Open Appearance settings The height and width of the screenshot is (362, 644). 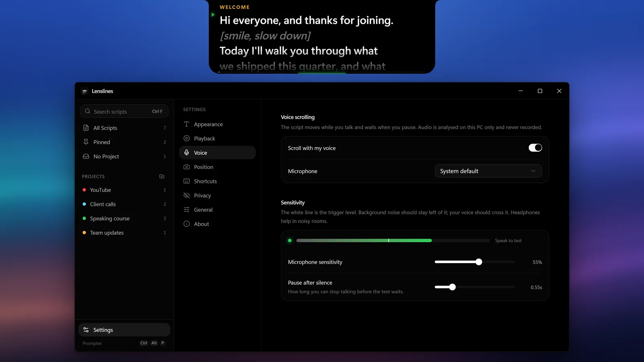[x=217, y=124]
